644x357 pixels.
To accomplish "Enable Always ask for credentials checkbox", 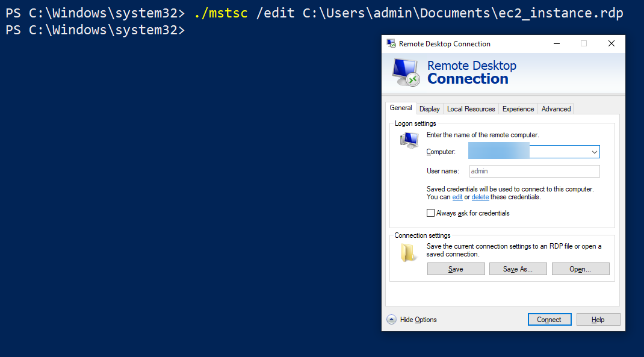I will [x=430, y=213].
